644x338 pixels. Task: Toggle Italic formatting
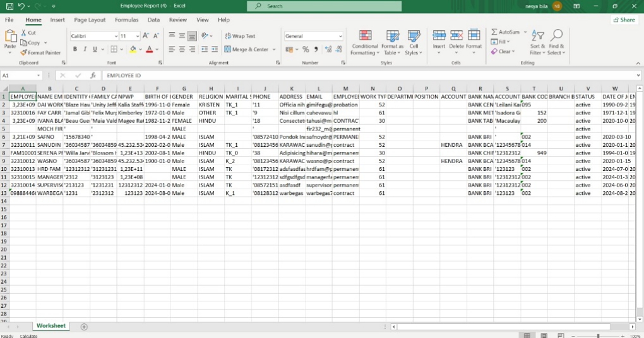(85, 49)
